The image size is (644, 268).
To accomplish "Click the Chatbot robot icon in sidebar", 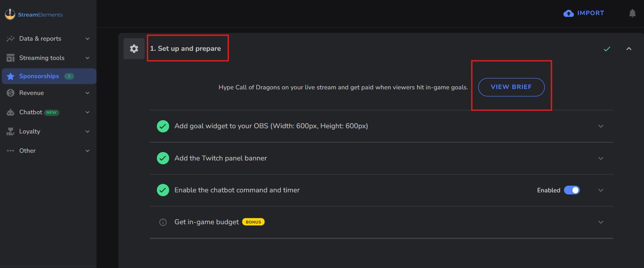I will 11,112.
